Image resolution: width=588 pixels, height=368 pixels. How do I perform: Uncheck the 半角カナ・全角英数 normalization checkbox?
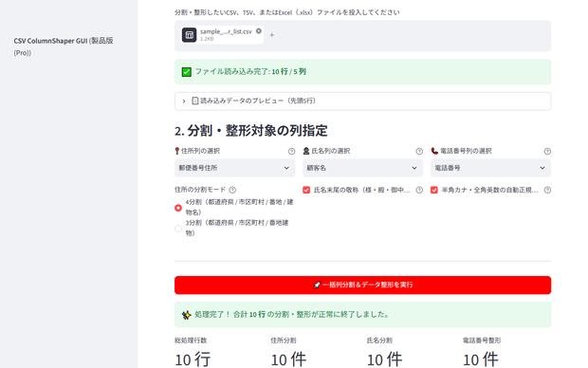[x=434, y=191]
